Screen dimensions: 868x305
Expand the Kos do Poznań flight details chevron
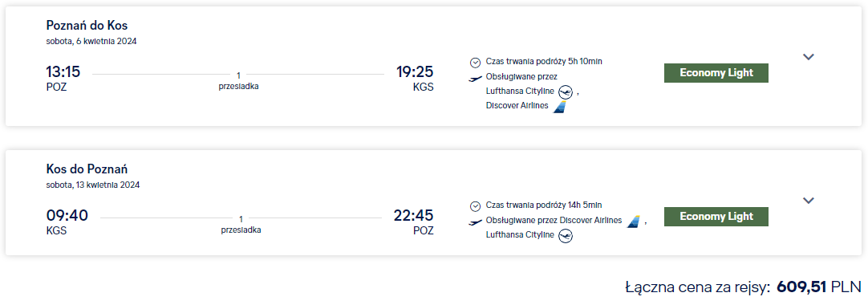808,201
